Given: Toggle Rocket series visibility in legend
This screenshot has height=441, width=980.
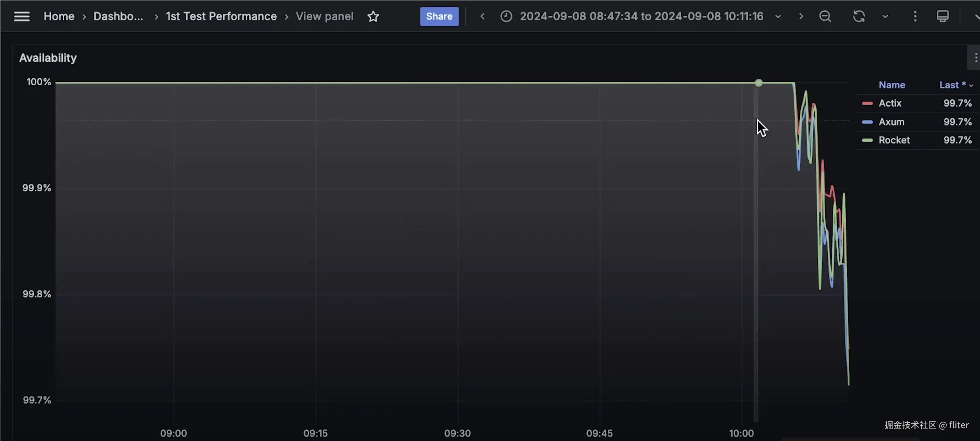Looking at the screenshot, I should pos(894,140).
